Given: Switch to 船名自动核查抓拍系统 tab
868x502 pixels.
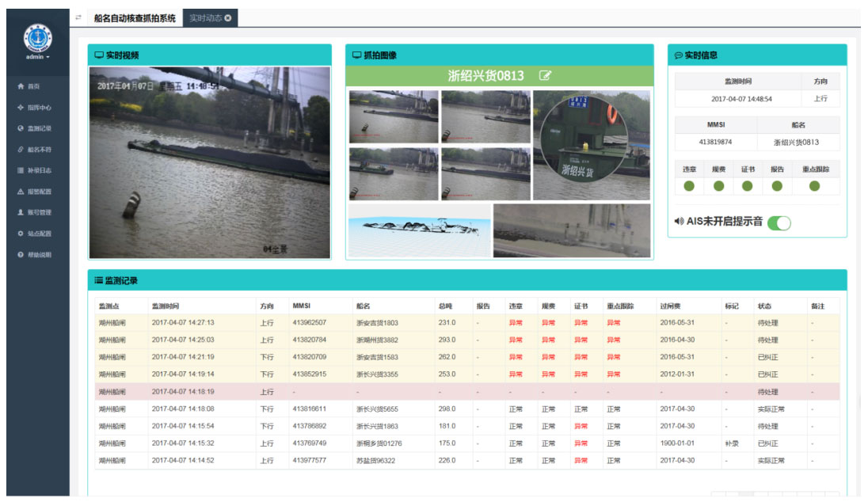Looking at the screenshot, I should click(135, 18).
